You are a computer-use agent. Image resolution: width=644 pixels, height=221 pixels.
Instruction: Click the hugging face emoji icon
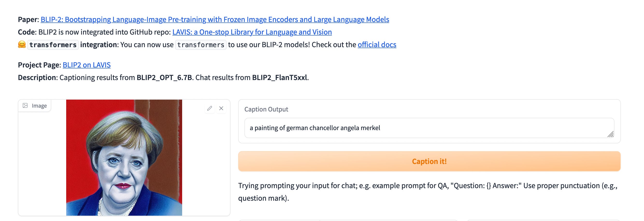22,44
